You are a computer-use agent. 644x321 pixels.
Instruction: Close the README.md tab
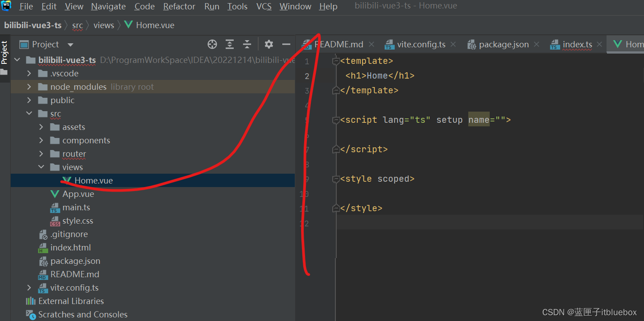coord(372,44)
